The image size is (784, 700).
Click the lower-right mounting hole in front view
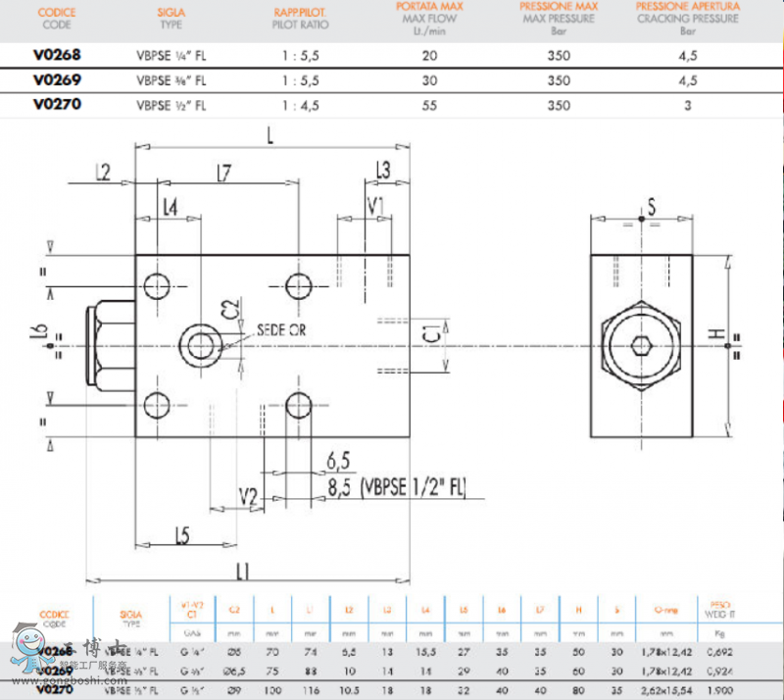300,403
